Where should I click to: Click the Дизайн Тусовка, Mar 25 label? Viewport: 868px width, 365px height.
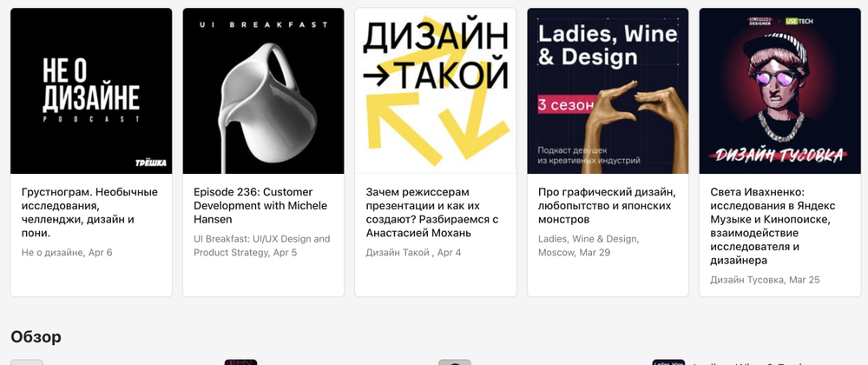[765, 280]
